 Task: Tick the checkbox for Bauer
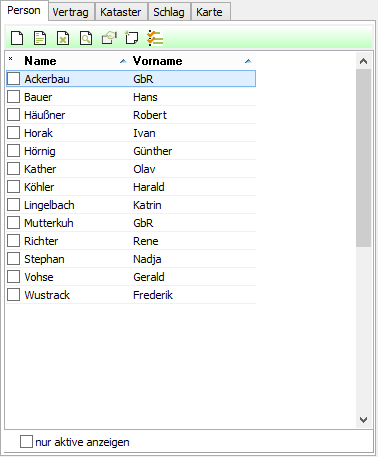point(14,97)
